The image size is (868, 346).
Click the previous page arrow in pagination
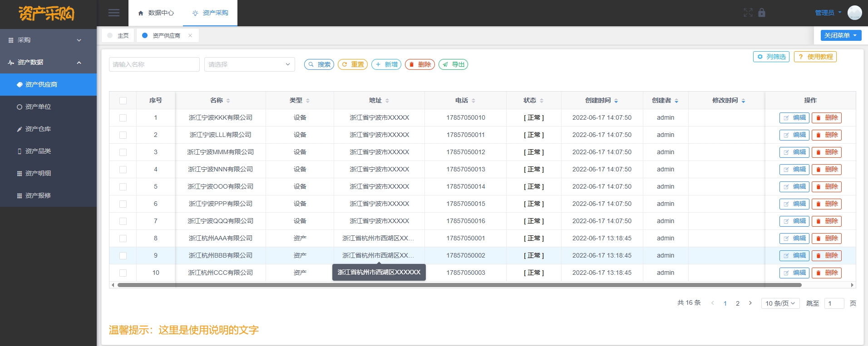tap(713, 303)
